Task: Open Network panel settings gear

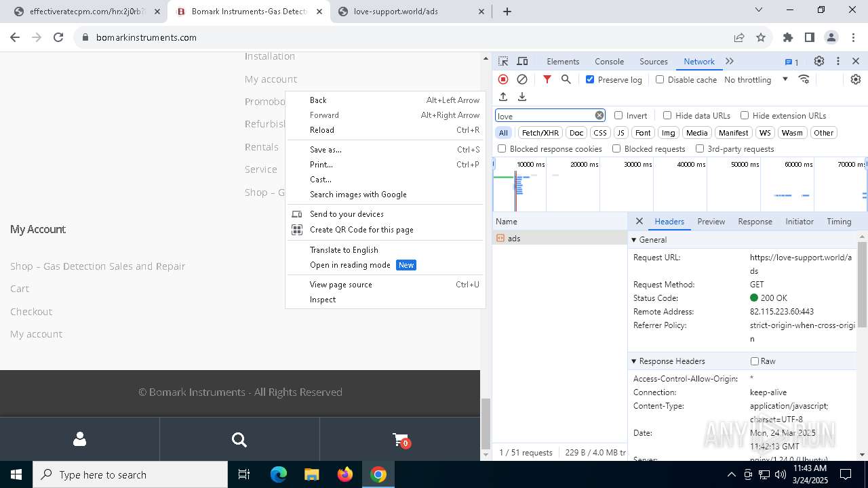Action: [x=856, y=79]
